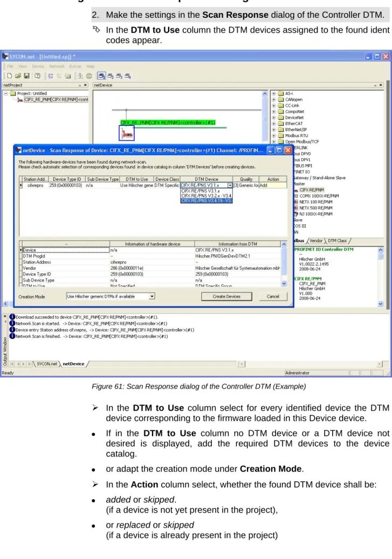392x559 pixels.
Task: Expand the AS-i catalog folder
Action: tap(274, 93)
